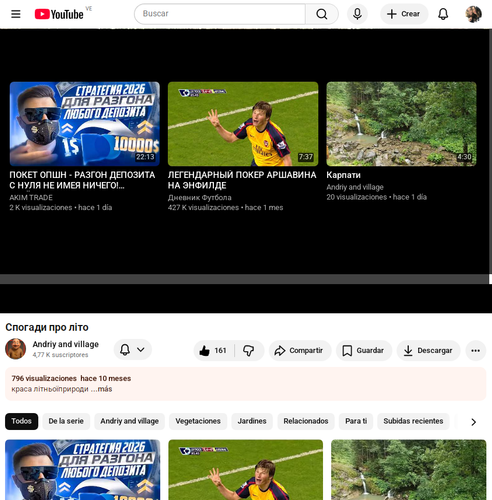
Task: Dislike the video with thumbs down
Action: click(x=249, y=351)
